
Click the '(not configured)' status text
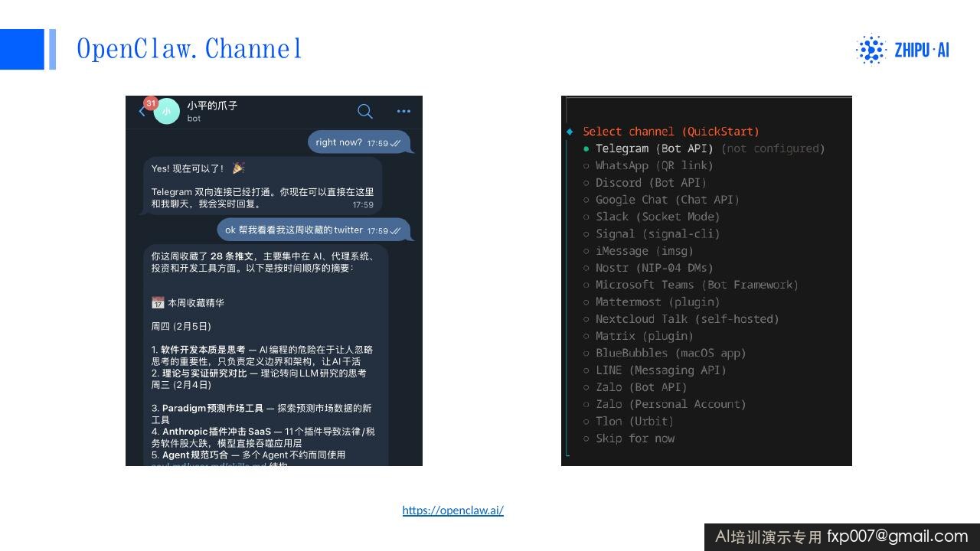(x=773, y=148)
